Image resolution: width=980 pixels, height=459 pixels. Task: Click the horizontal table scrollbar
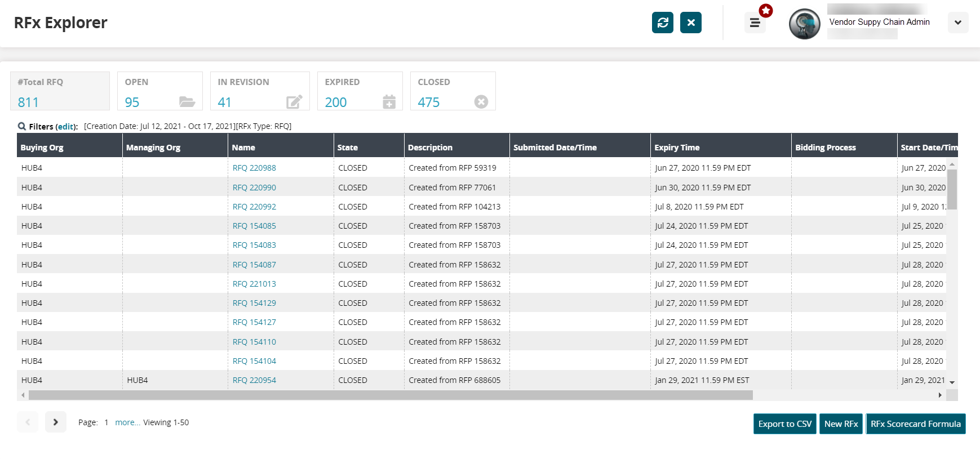click(x=390, y=395)
